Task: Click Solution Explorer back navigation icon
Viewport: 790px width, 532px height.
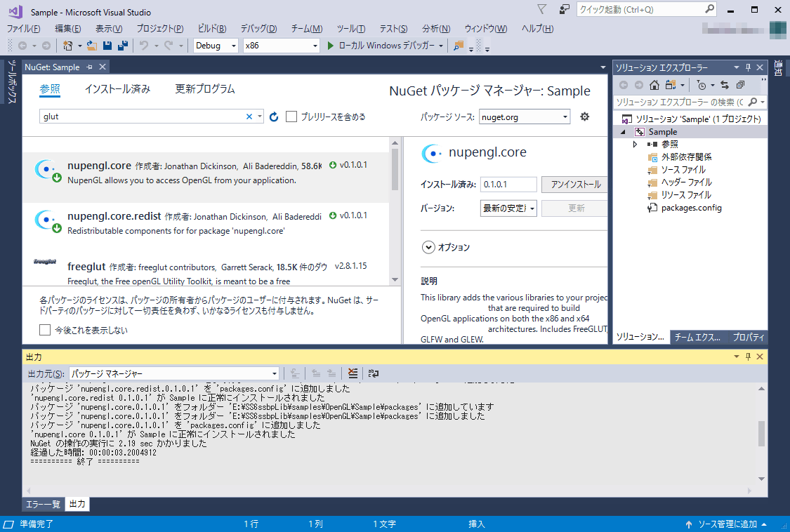Action: click(624, 85)
